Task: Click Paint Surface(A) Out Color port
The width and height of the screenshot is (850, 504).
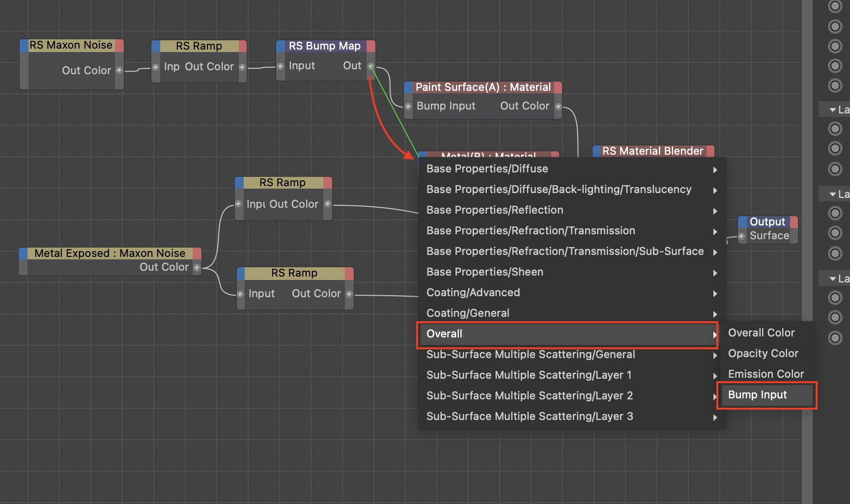Action: click(558, 106)
